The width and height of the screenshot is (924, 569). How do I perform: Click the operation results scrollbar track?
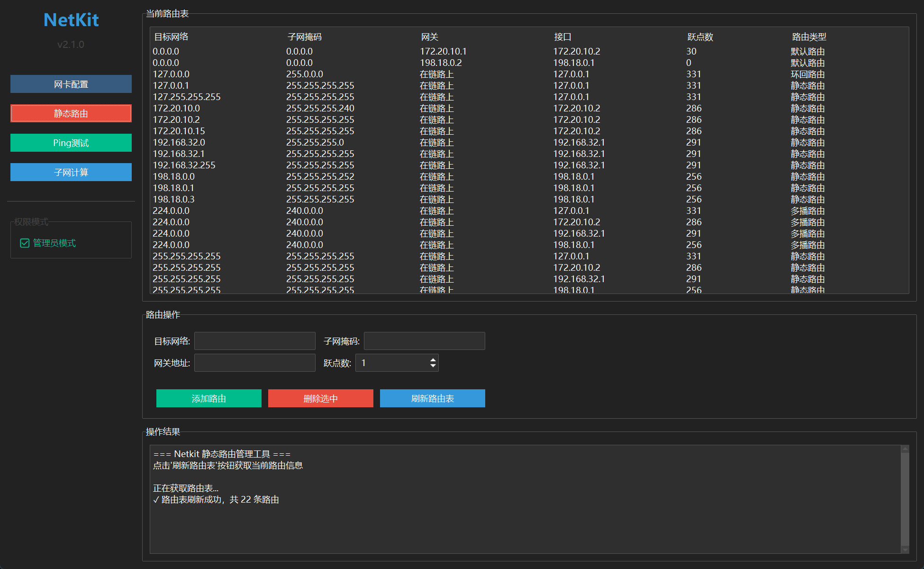tap(905, 499)
